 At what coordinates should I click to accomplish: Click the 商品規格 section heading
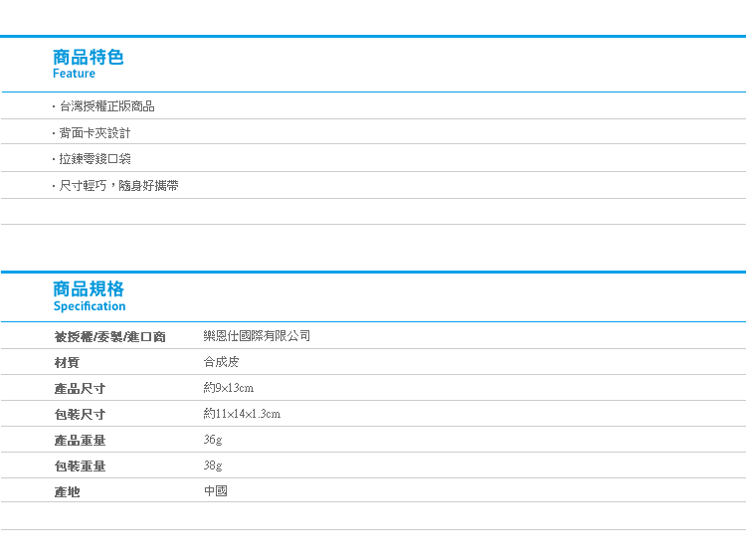tap(89, 288)
